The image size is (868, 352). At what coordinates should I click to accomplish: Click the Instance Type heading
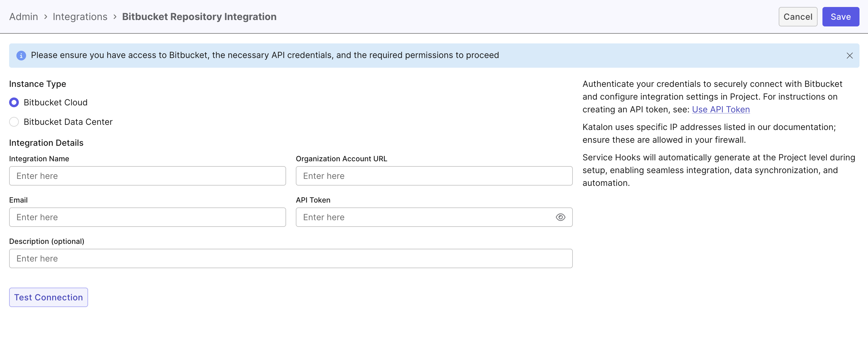coord(37,84)
